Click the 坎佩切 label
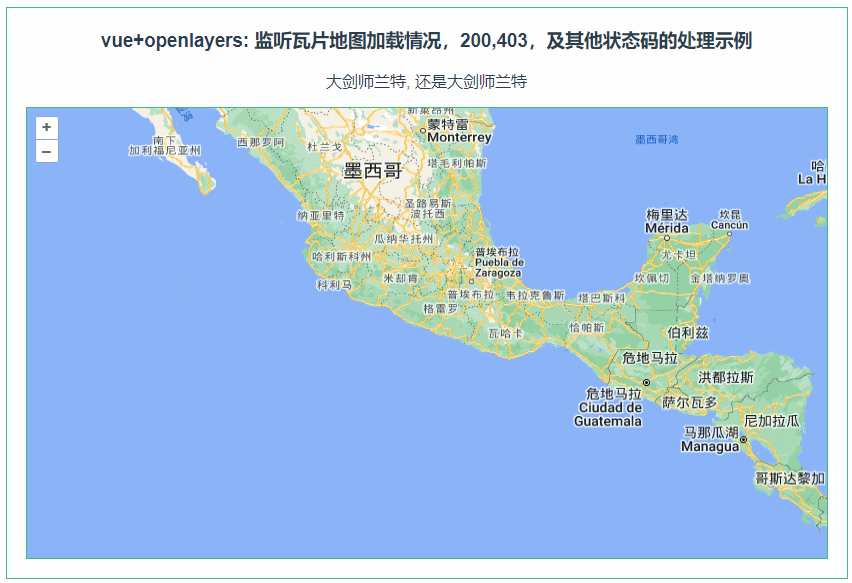The height and width of the screenshot is (583, 852). (x=651, y=278)
